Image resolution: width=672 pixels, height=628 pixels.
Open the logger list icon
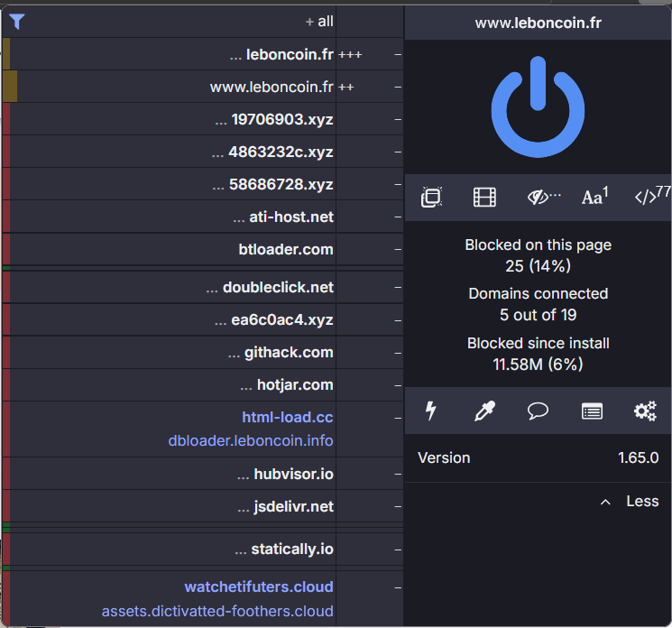(x=592, y=411)
